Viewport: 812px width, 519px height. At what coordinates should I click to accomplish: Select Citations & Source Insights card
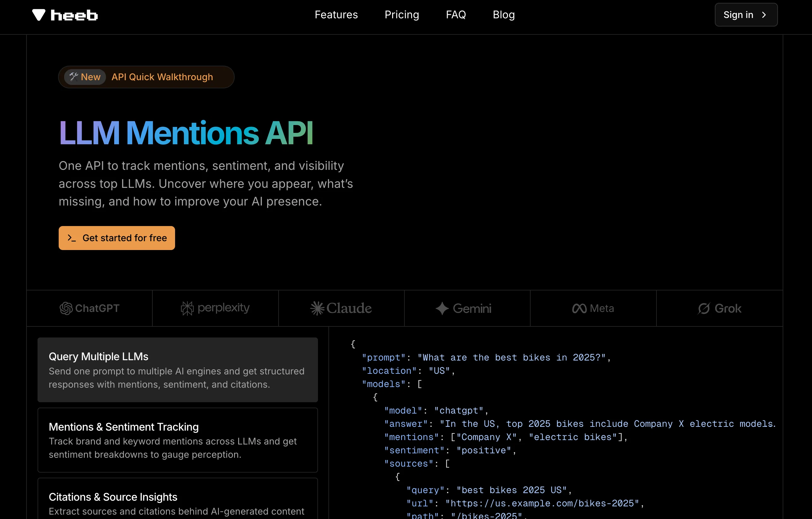click(x=178, y=498)
